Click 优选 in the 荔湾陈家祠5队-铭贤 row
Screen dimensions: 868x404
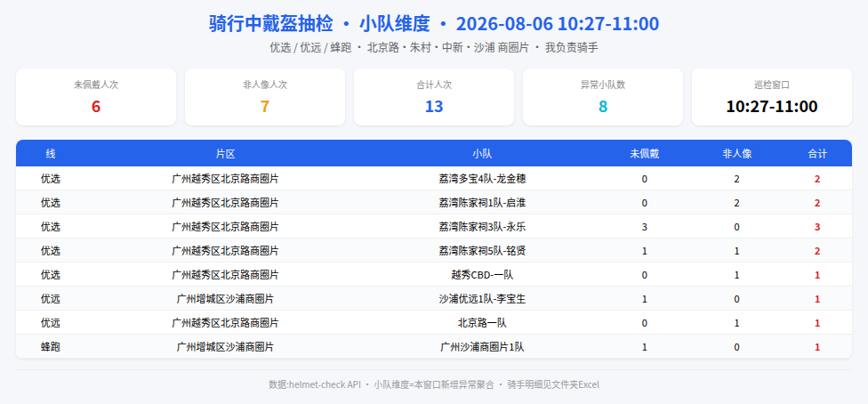tap(51, 251)
